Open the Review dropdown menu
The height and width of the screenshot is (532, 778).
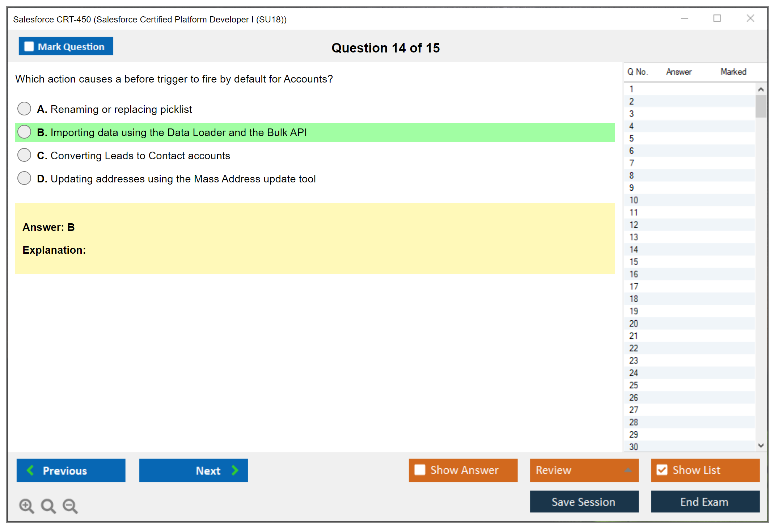tap(628, 470)
